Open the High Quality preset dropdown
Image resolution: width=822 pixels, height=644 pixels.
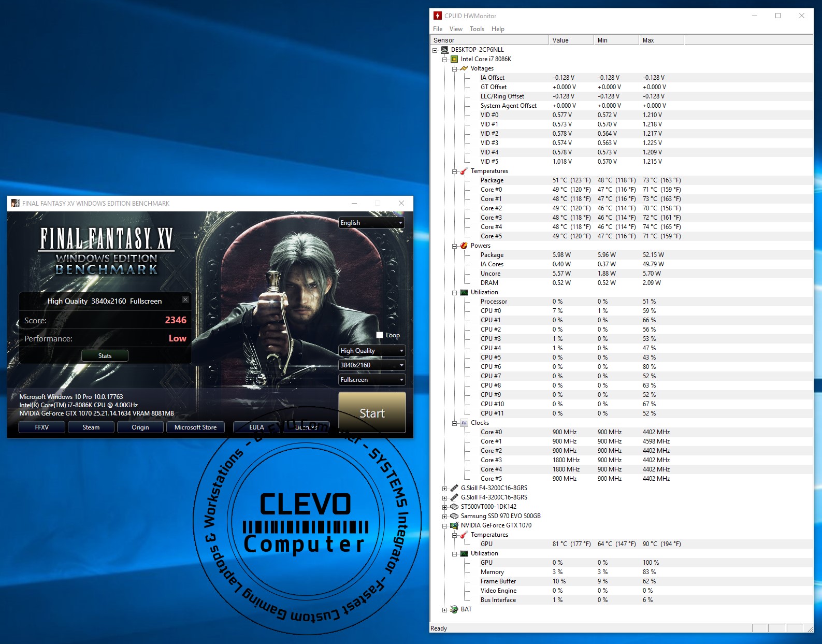click(x=372, y=351)
